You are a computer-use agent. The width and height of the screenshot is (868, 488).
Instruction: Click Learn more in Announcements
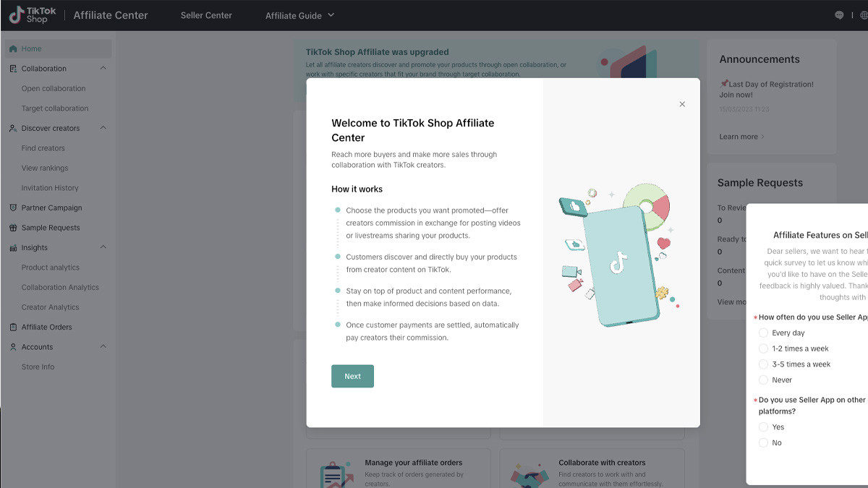[x=741, y=137]
